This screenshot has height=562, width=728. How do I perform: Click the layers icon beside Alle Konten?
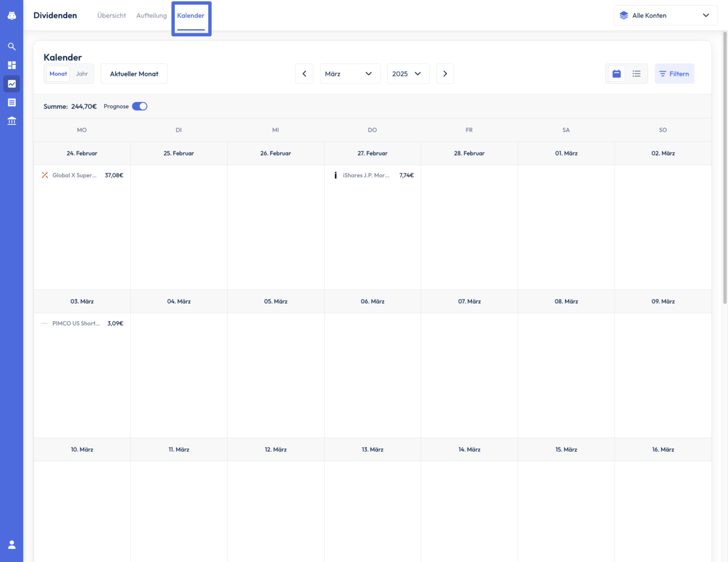click(x=624, y=16)
